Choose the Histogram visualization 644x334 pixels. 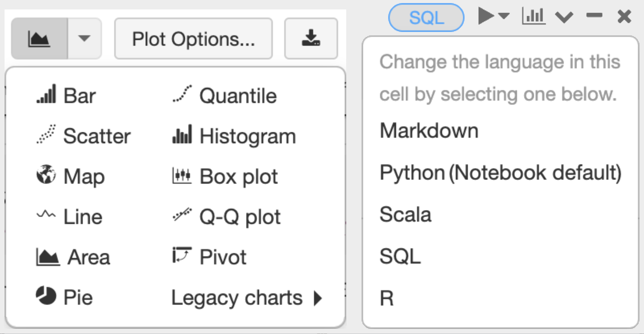click(247, 135)
